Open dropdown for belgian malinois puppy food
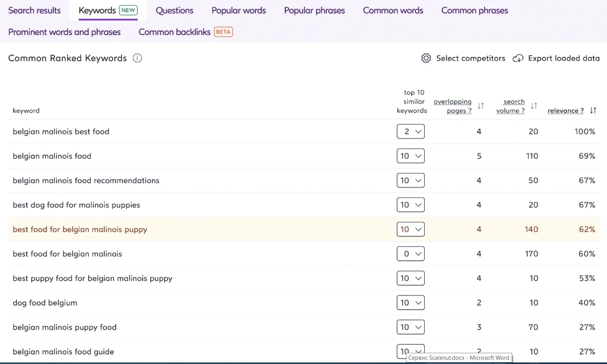This screenshot has width=607, height=364. [411, 327]
